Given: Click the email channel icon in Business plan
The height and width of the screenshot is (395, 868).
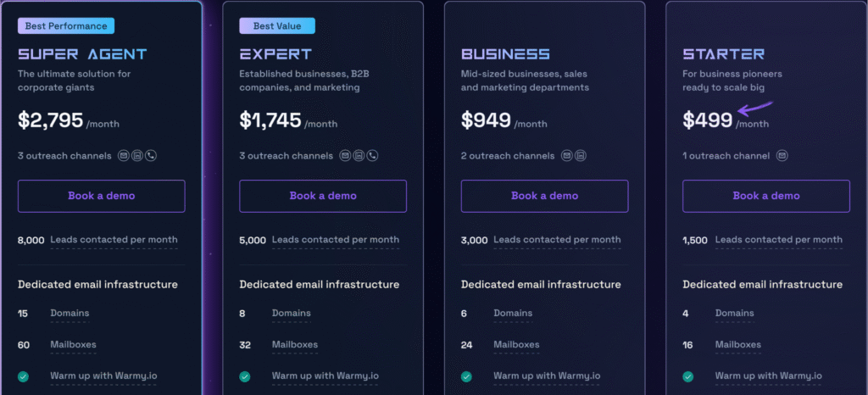Looking at the screenshot, I should click(x=566, y=156).
